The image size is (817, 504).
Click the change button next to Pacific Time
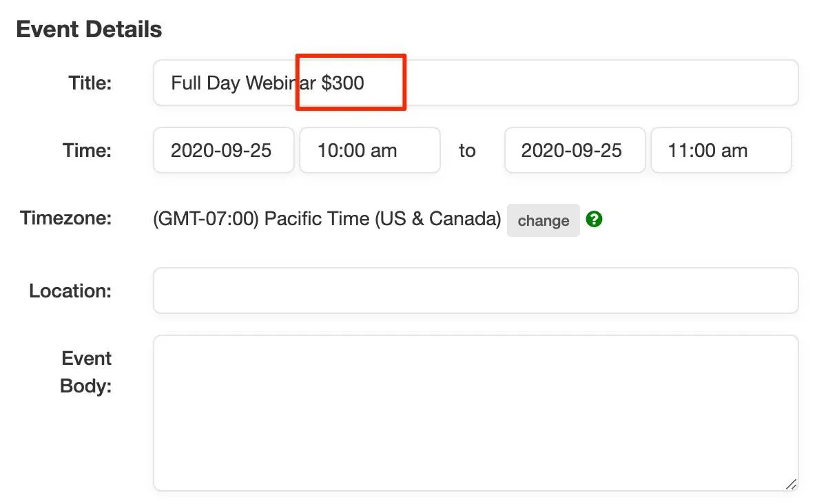(543, 220)
